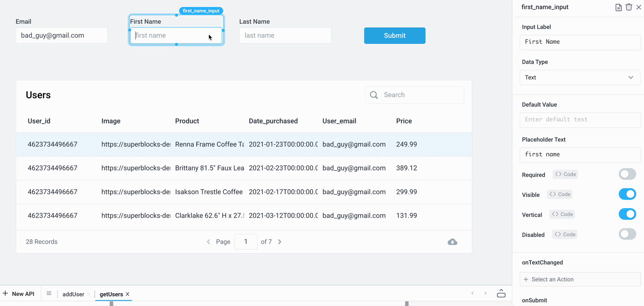Click the Image column header
Image resolution: width=644 pixels, height=306 pixels.
click(x=111, y=121)
